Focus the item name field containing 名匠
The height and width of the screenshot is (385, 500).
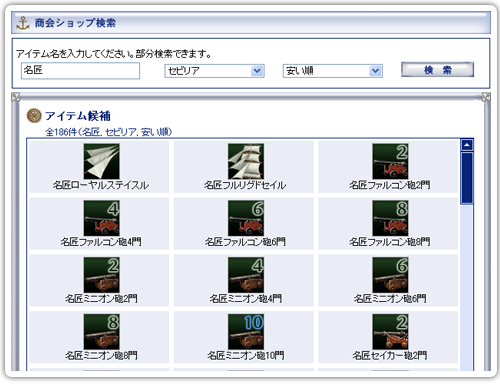[x=80, y=71]
